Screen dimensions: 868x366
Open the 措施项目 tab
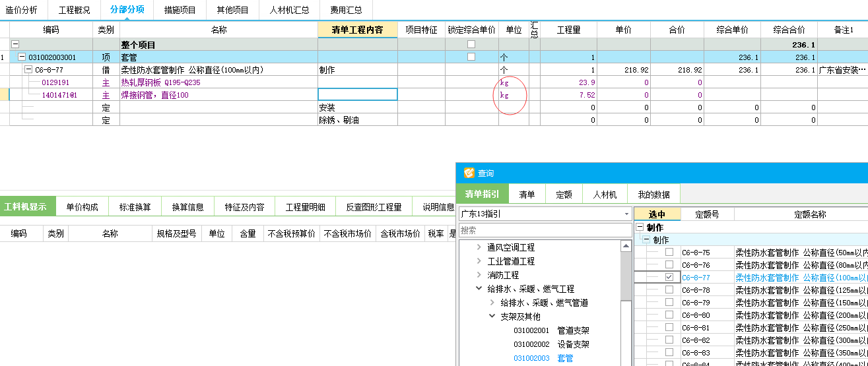pos(180,10)
